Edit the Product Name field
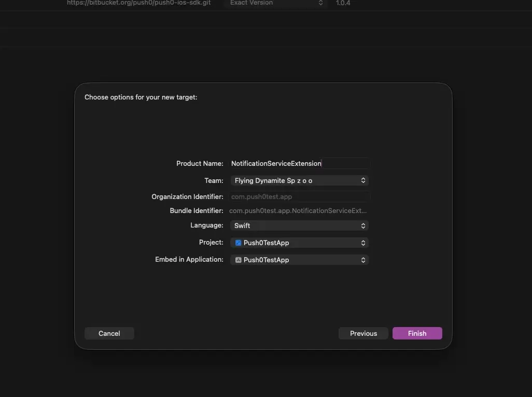This screenshot has width=532, height=397. point(300,163)
